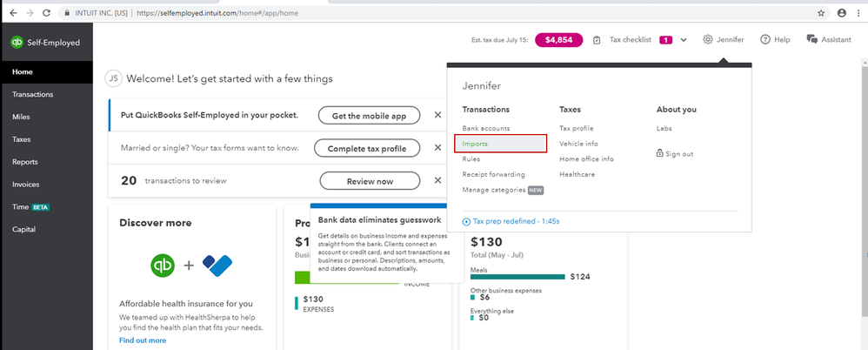Dismiss the transactions to review row
The width and height of the screenshot is (868, 350).
pyautogui.click(x=437, y=180)
